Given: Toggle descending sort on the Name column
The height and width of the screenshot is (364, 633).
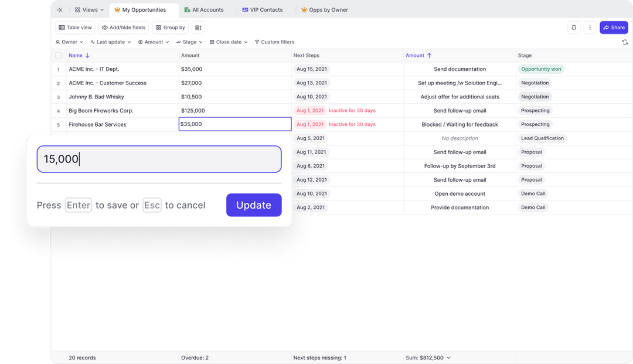Looking at the screenshot, I should click(x=87, y=55).
